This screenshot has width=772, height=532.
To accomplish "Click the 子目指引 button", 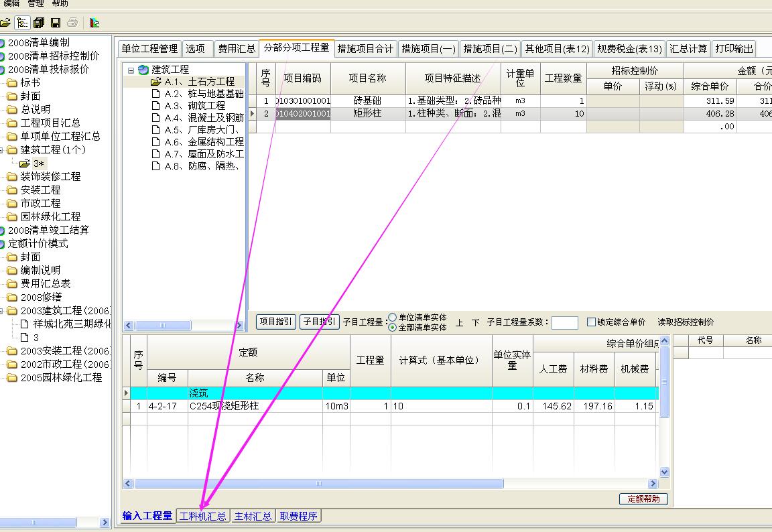I will coord(320,322).
